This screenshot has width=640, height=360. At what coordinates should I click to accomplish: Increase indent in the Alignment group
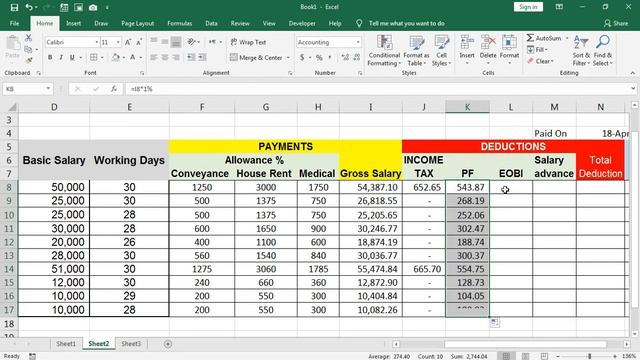202,57
